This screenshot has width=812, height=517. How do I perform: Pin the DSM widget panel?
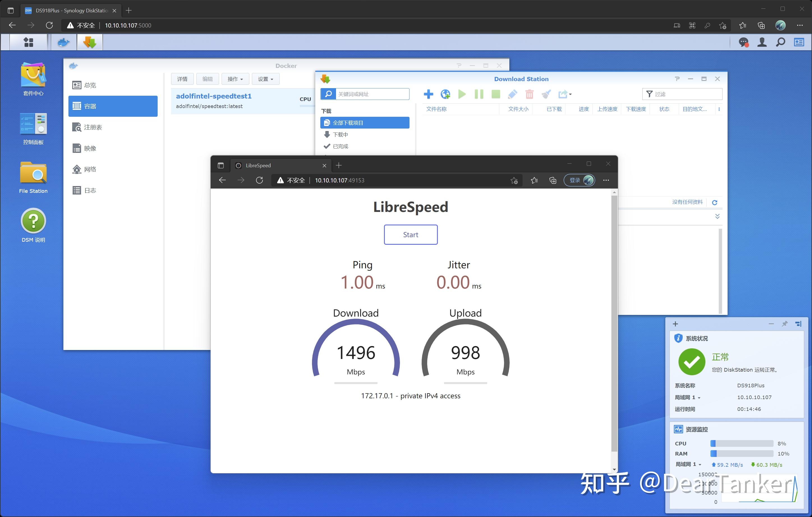click(784, 324)
